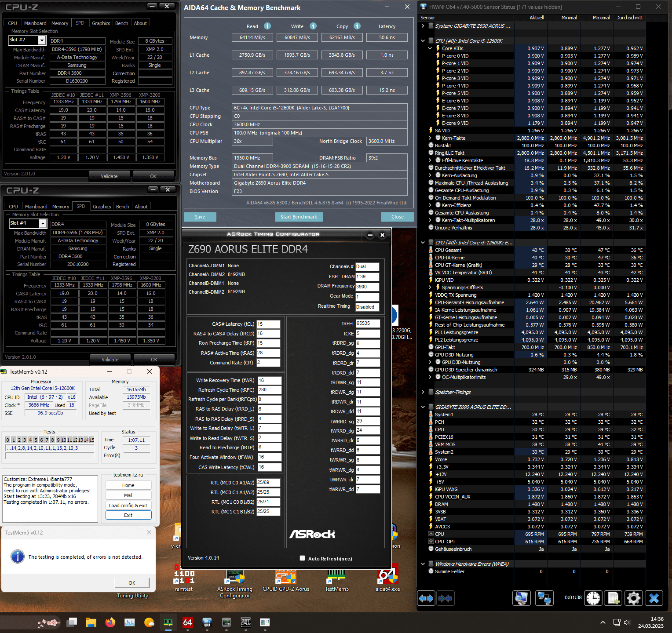Click the HWiNFO taskbar icon
The width and height of the screenshot is (672, 633).
tap(207, 622)
